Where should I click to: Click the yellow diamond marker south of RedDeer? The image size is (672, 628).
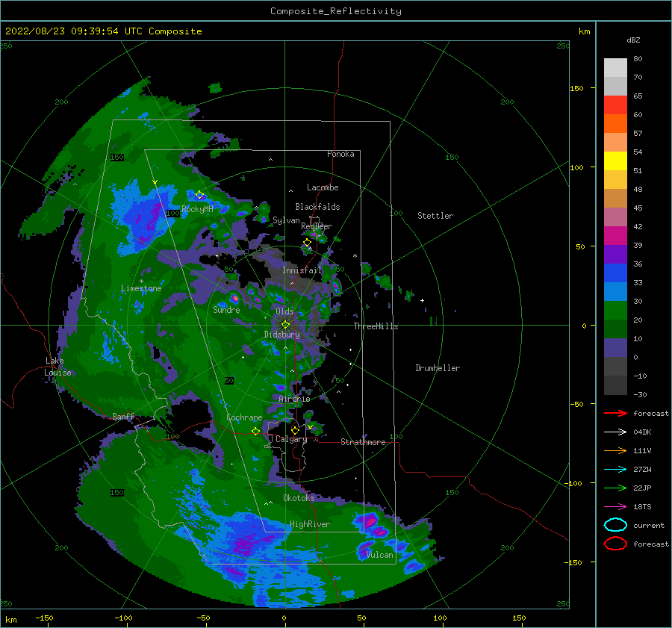coord(308,243)
